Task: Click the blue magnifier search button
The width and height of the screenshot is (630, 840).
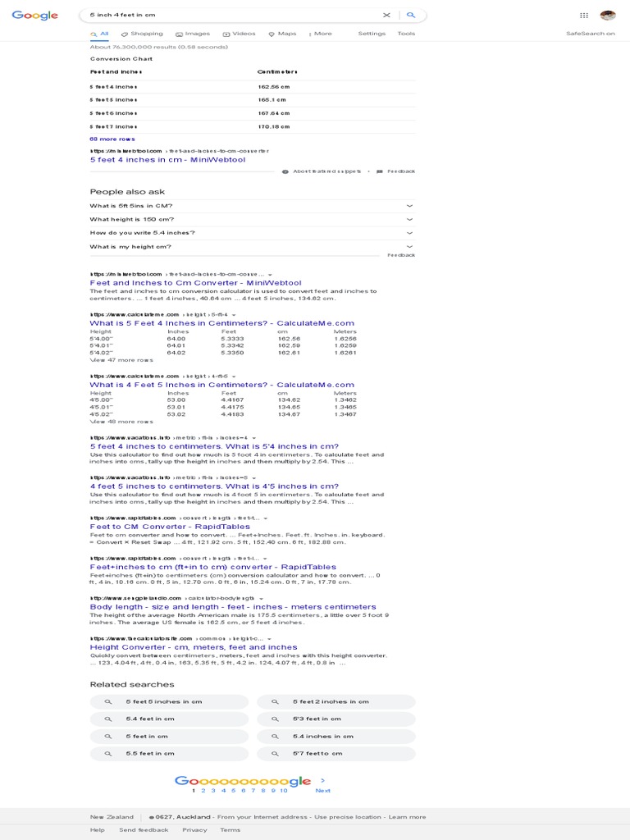Action: [x=411, y=15]
